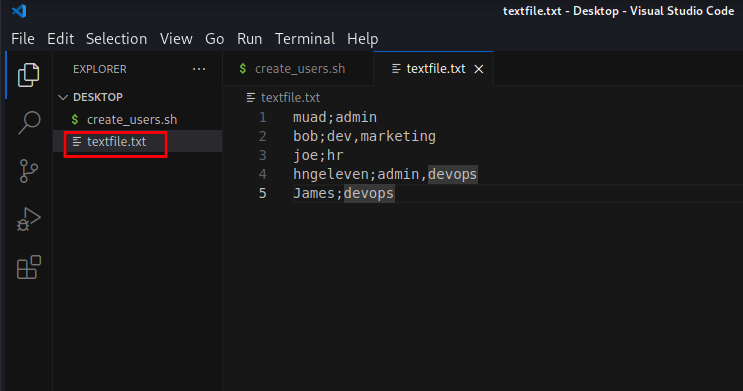
Task: Open the Go menu
Action: click(x=214, y=39)
